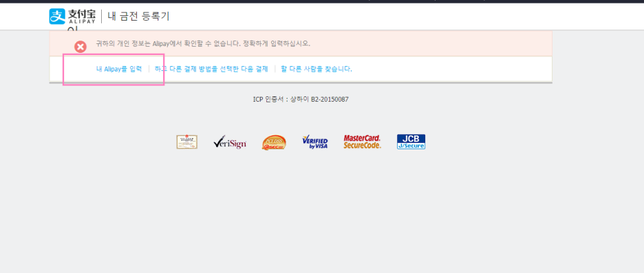Click the JCB J/Secure badge
644x273 pixels.
tap(411, 142)
